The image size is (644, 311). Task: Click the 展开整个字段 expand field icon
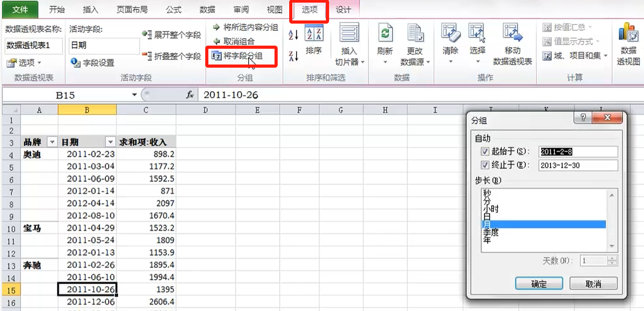coord(146,35)
